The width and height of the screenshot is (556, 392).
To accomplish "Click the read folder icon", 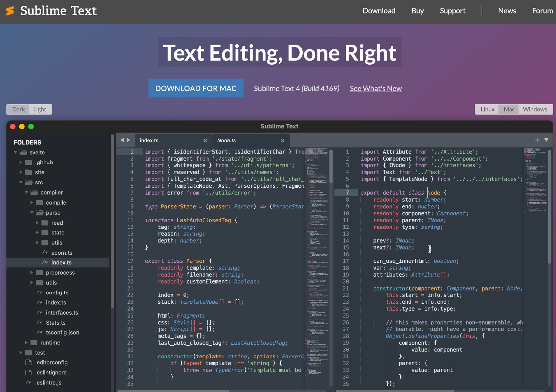I will click(x=45, y=223).
